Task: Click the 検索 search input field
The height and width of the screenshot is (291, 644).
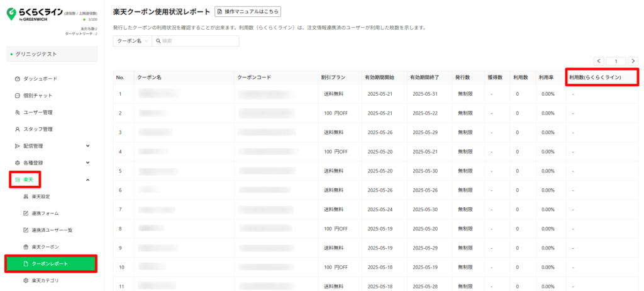Action: (x=196, y=41)
